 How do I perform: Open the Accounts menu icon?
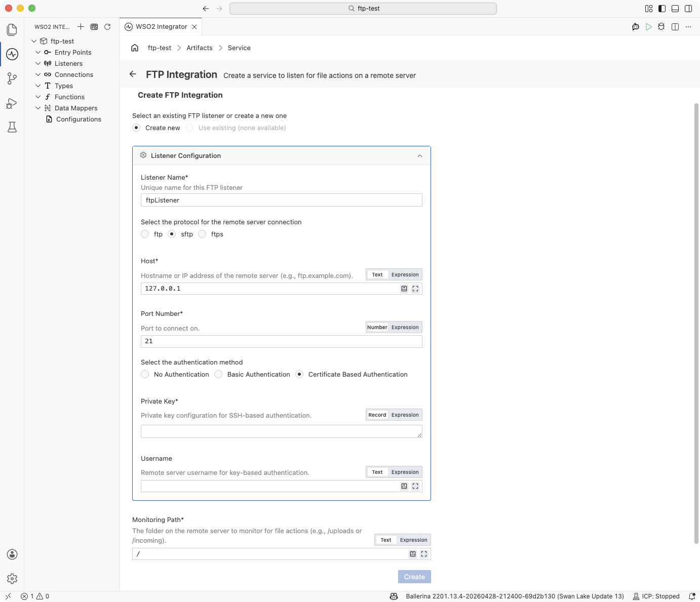(12, 554)
